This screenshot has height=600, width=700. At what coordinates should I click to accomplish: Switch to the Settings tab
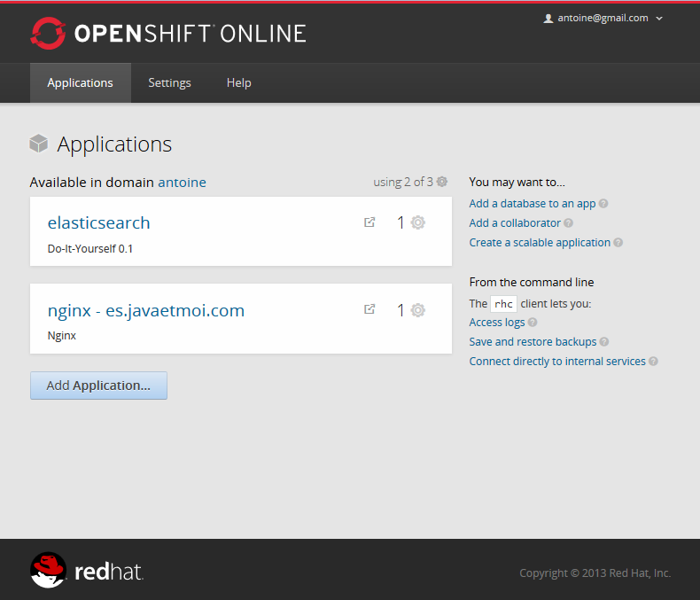point(169,82)
